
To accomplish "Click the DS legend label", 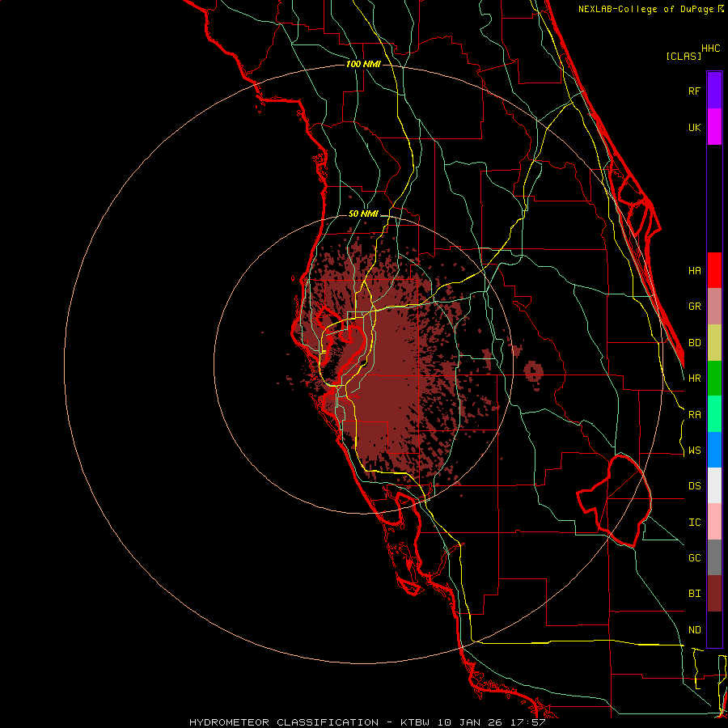I will pyautogui.click(x=695, y=486).
